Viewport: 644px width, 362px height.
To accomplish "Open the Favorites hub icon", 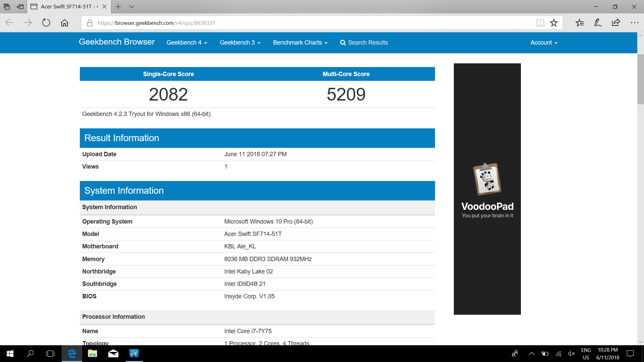I will (x=580, y=23).
